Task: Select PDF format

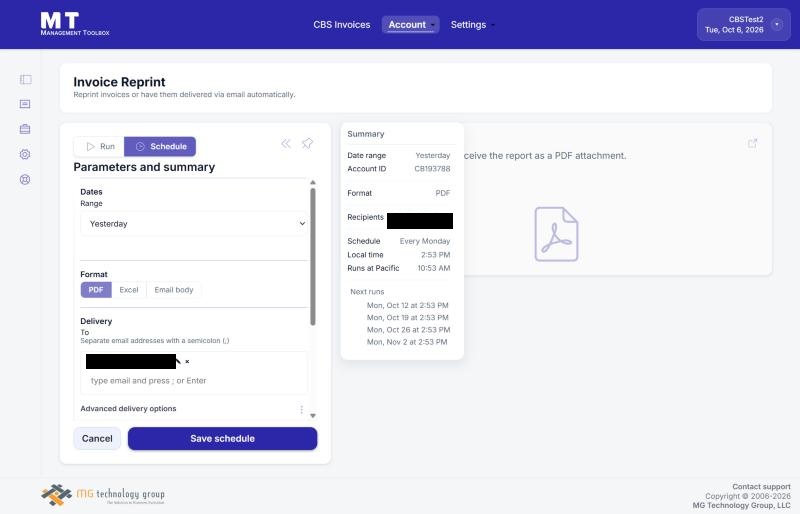Action: point(96,290)
